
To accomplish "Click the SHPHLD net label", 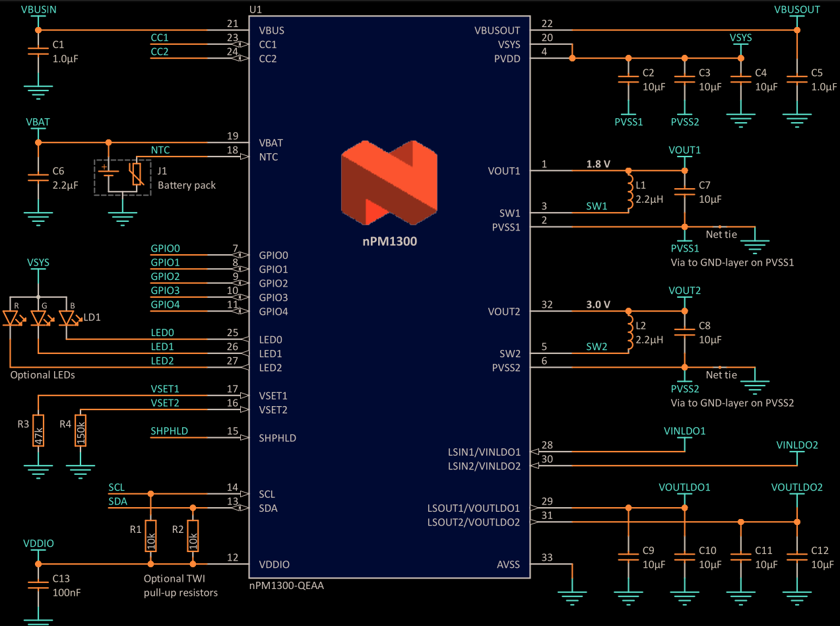I will [x=169, y=431].
